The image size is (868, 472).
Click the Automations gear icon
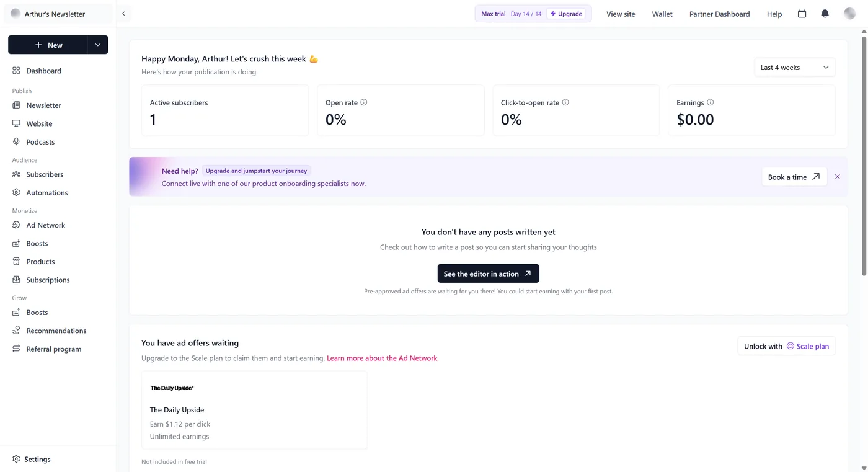(16, 192)
